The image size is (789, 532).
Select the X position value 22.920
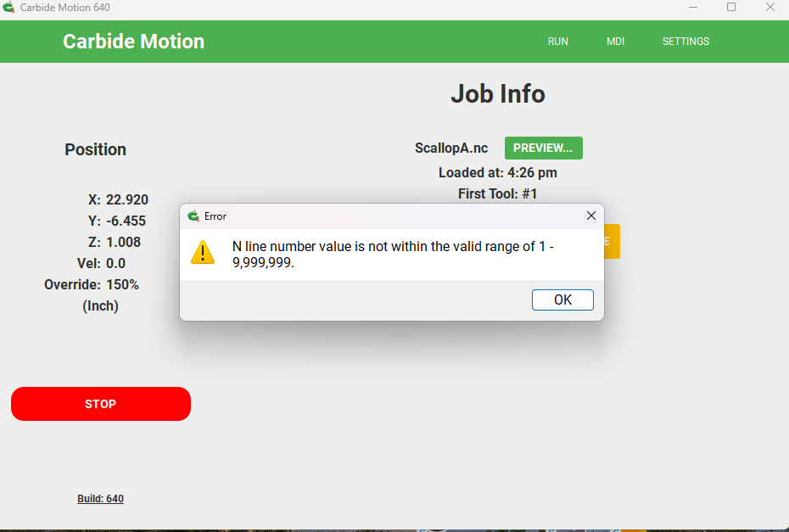point(127,199)
